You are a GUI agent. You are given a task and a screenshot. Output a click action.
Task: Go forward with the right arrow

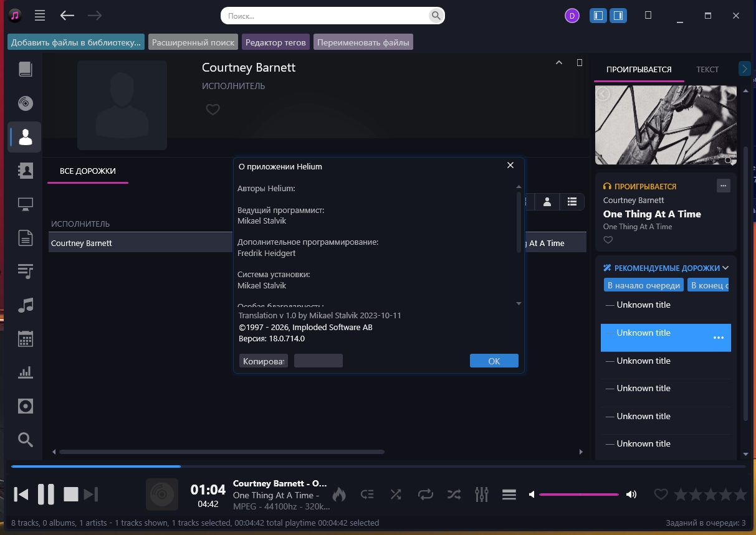coord(95,16)
